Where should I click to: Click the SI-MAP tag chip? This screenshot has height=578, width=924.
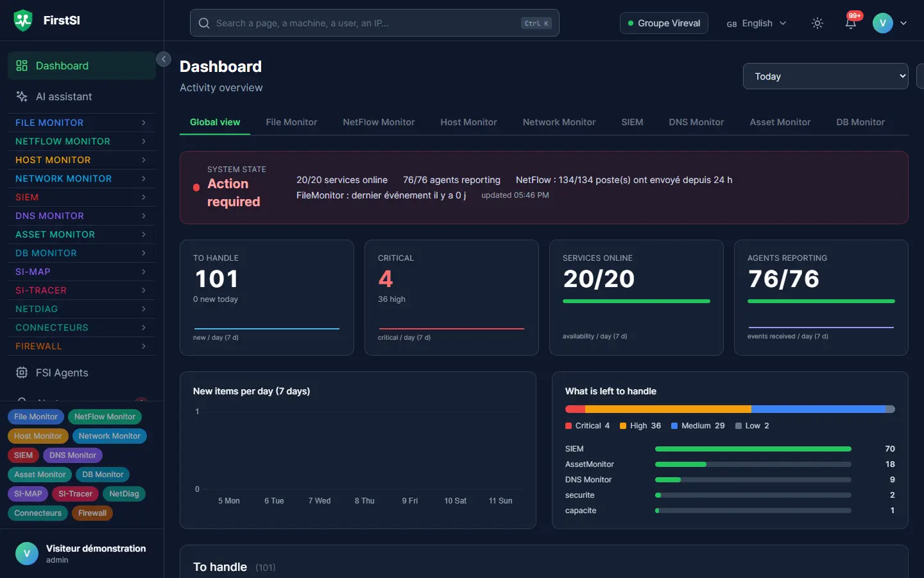pyautogui.click(x=28, y=494)
